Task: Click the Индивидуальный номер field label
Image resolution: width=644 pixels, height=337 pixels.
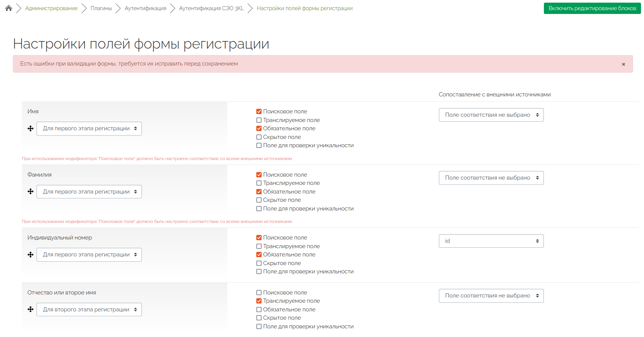Action: click(59, 238)
